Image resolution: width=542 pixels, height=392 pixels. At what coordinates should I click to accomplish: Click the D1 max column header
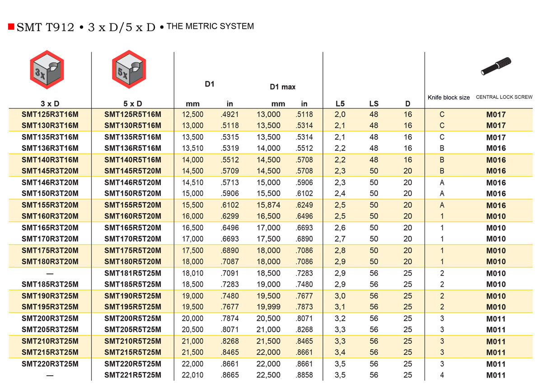point(282,87)
